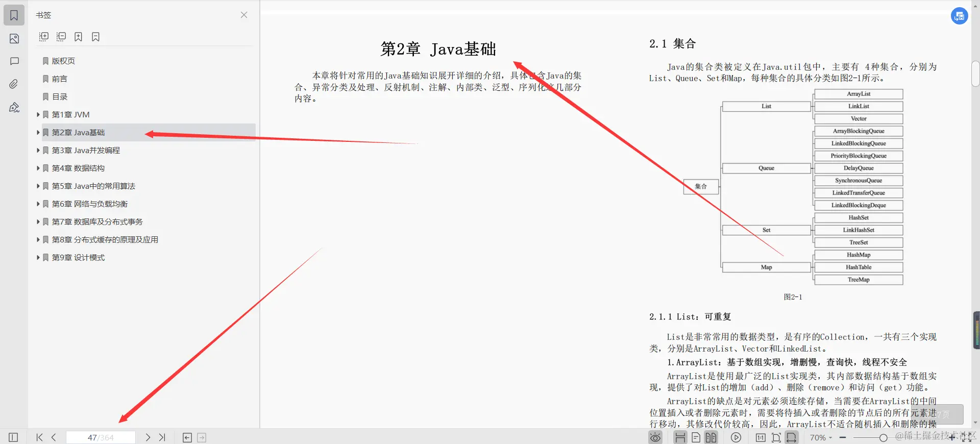The image size is (980, 444).
Task: Expand the 第2章 Java基础 bookmark
Action: pos(38,132)
